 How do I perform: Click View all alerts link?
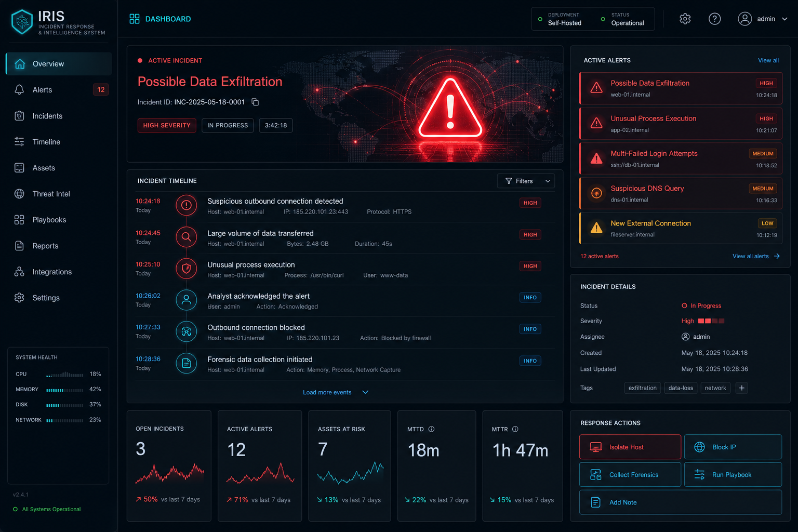751,256
